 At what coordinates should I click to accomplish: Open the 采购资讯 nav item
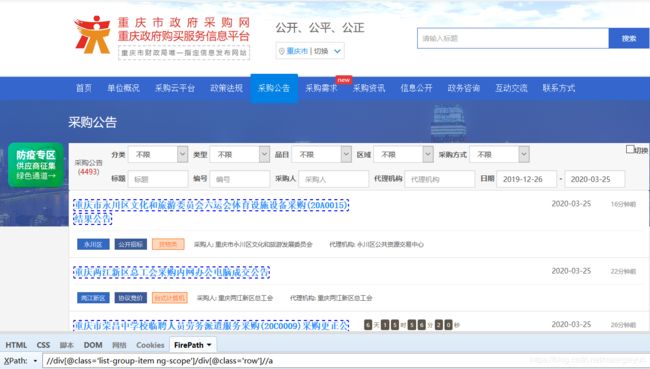point(369,88)
